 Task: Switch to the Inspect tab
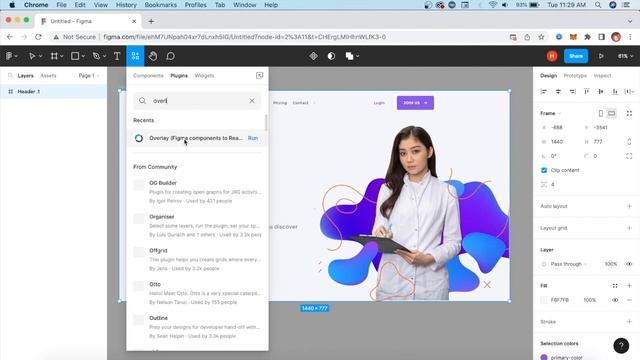[602, 76]
